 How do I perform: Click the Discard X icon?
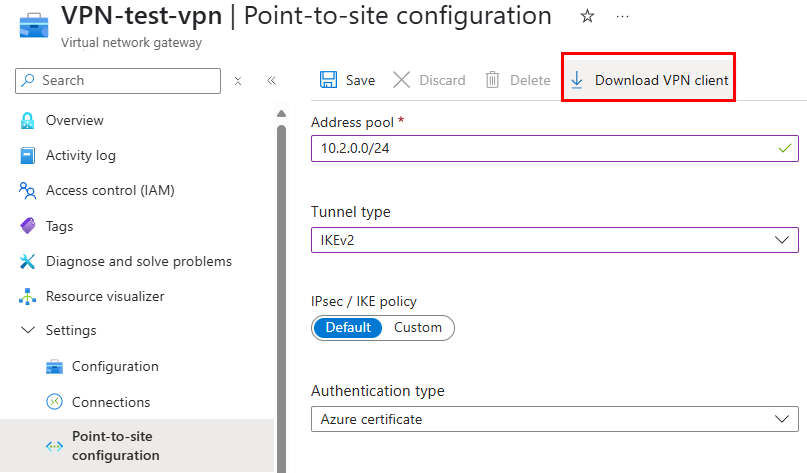click(401, 80)
